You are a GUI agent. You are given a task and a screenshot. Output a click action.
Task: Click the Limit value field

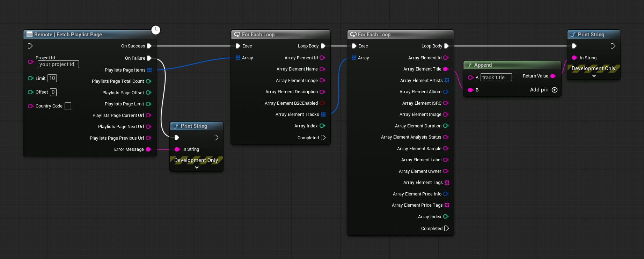pos(52,78)
